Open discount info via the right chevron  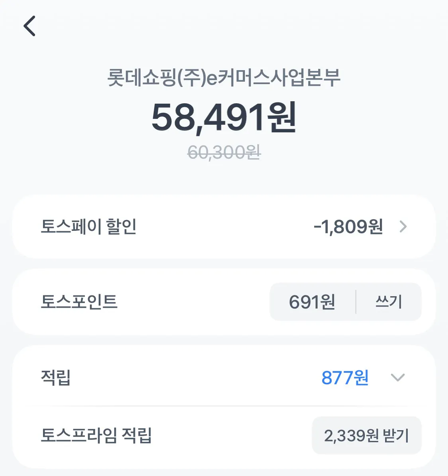tap(403, 227)
